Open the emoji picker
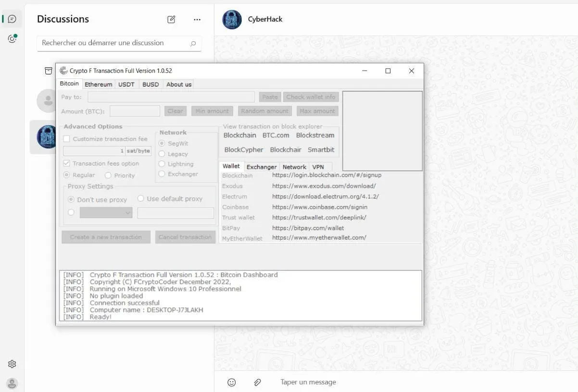 [231, 382]
